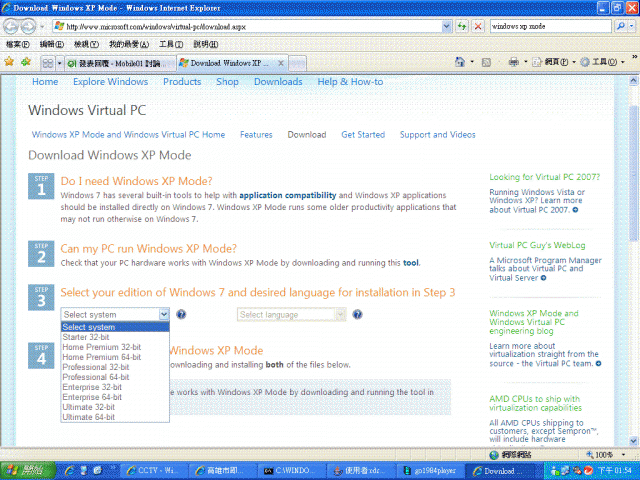Click the RSS feeds icon
The image size is (640, 480).
(486, 62)
